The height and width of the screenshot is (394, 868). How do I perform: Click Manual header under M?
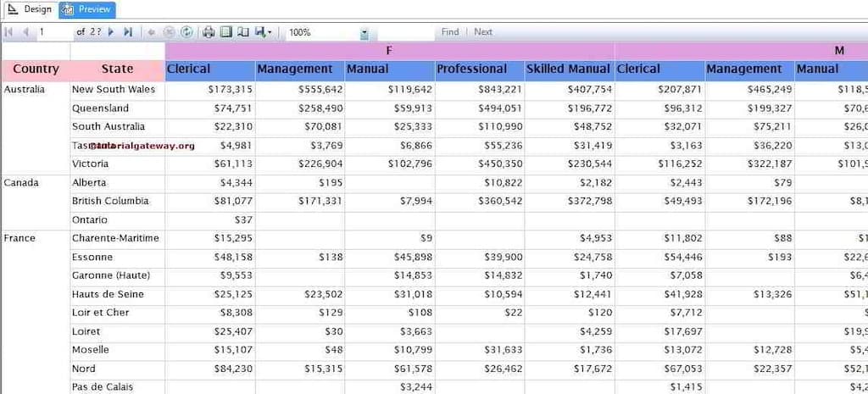832,69
